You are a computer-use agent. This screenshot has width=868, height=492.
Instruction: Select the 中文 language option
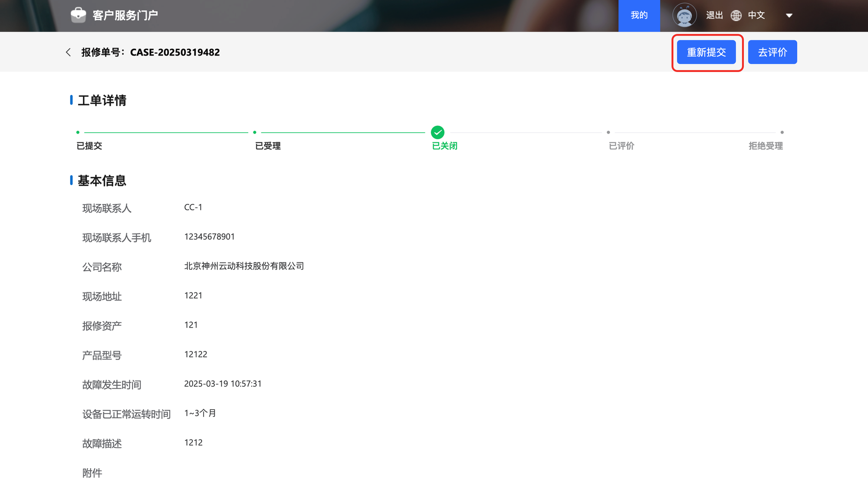(756, 16)
